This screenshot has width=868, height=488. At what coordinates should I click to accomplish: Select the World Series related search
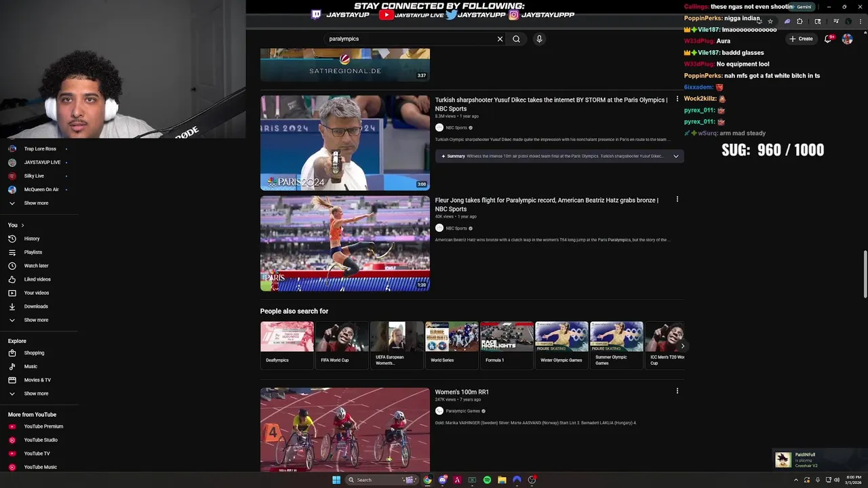click(452, 345)
